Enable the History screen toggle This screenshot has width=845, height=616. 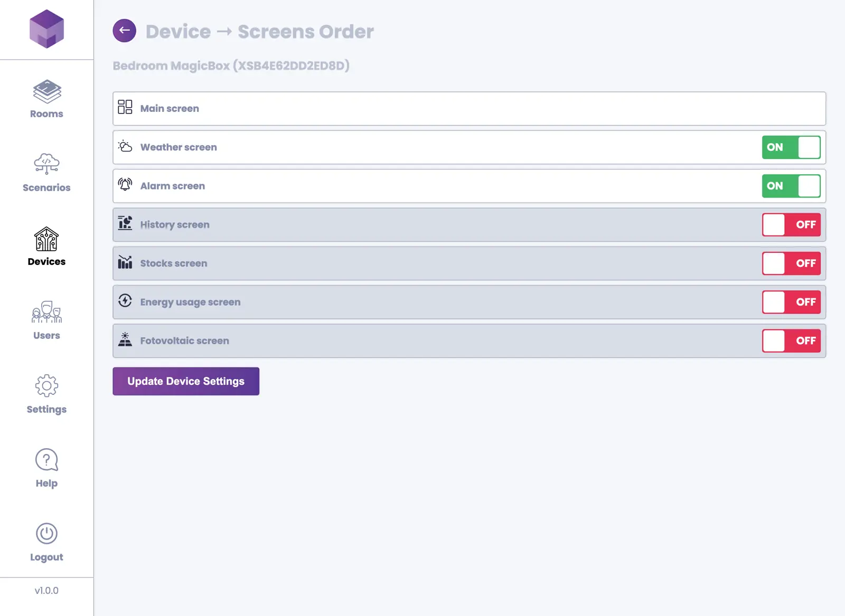[791, 225]
